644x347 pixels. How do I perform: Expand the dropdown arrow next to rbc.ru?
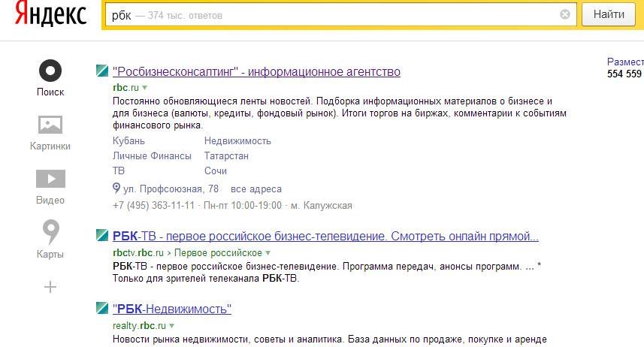coord(144,88)
